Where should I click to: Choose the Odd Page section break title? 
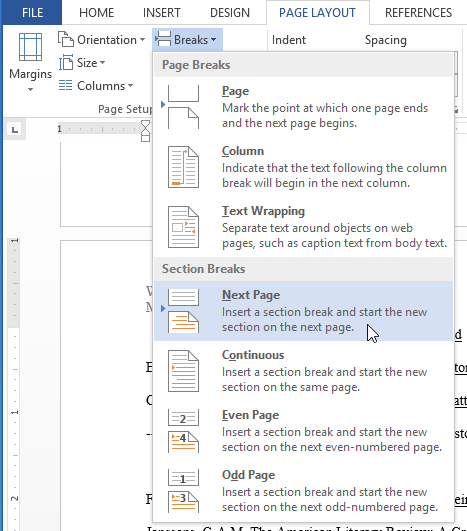[248, 475]
